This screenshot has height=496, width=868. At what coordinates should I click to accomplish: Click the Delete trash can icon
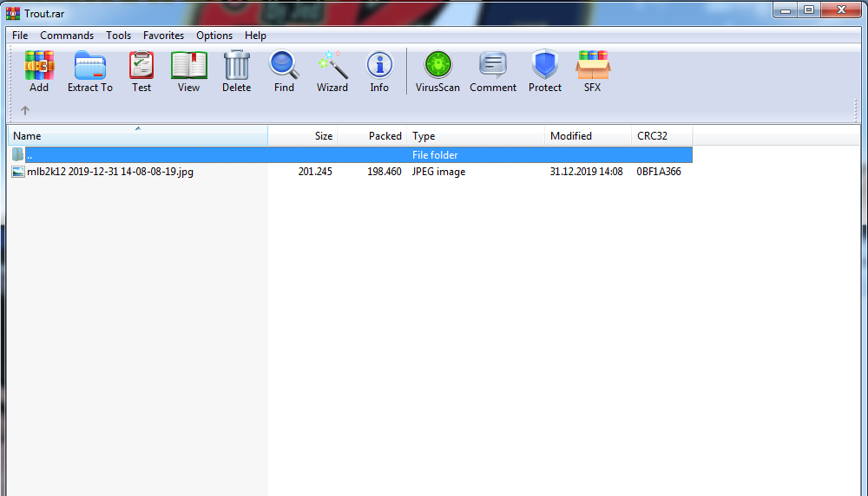236,71
